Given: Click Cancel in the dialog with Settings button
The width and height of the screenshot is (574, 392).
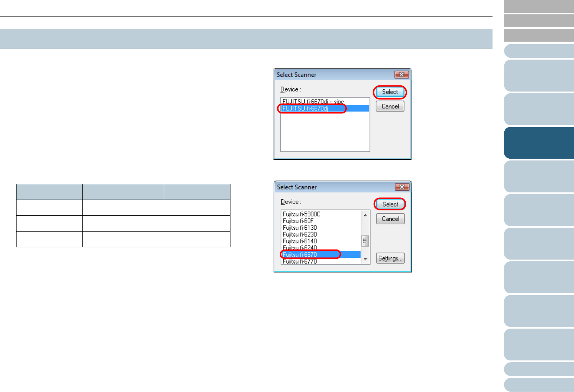Looking at the screenshot, I should (x=390, y=219).
